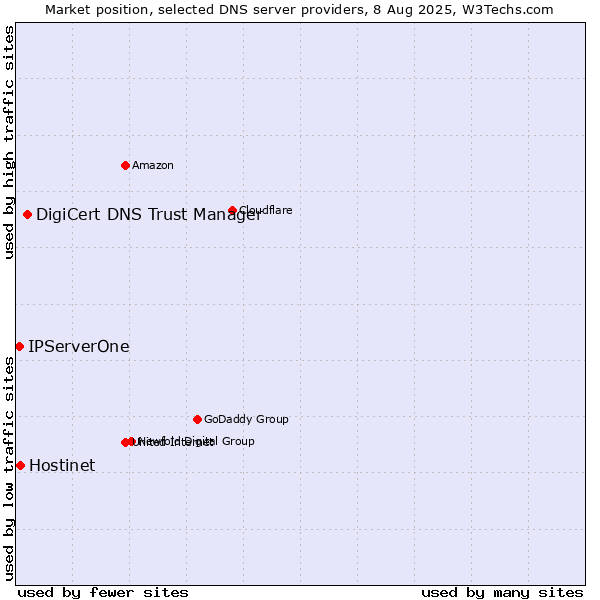Click the DigiCert DNS Trust Manager data point
Viewport: 600px width, 600px height.
coord(27,215)
